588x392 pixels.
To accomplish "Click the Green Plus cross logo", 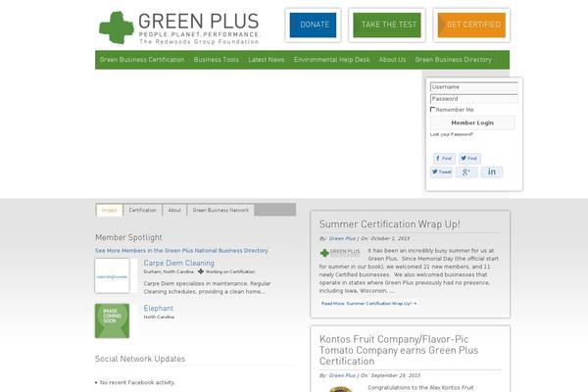I will 117,27.
